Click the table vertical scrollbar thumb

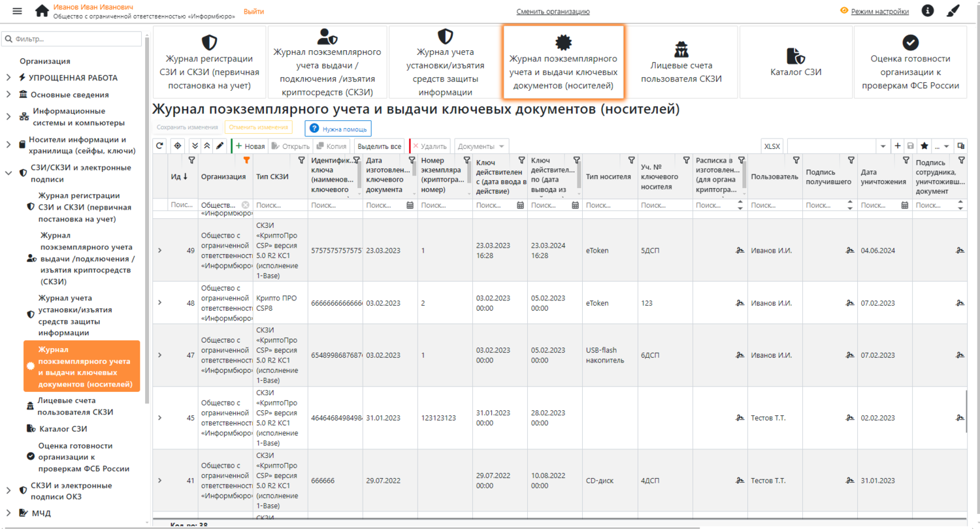coord(966,411)
